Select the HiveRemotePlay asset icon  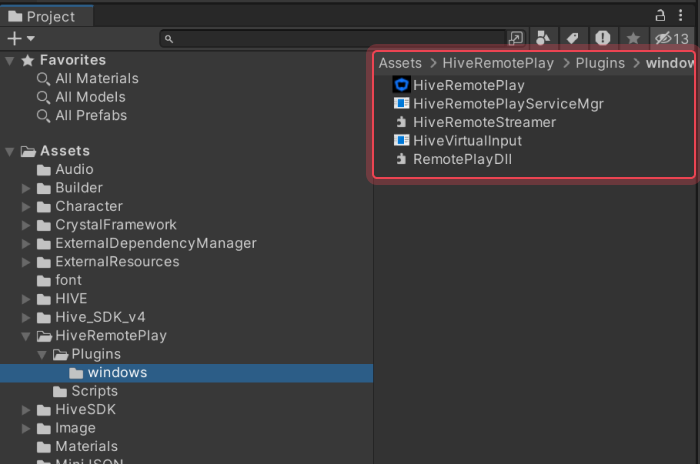[x=402, y=85]
